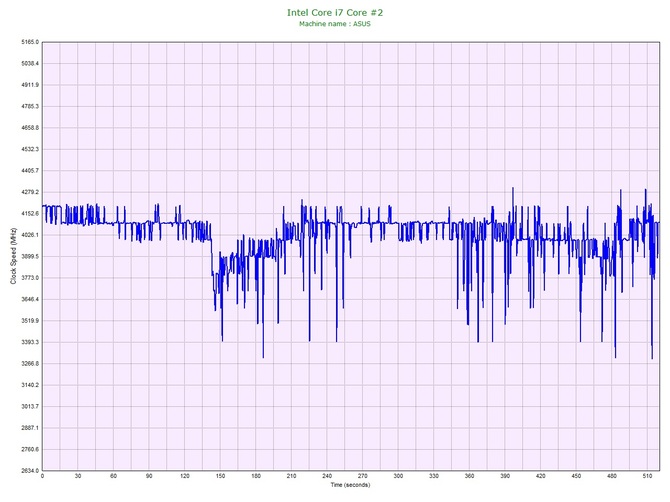Click the x-axis tick label 240
Viewport: 670px width, 502px height.
pyautogui.click(x=327, y=476)
